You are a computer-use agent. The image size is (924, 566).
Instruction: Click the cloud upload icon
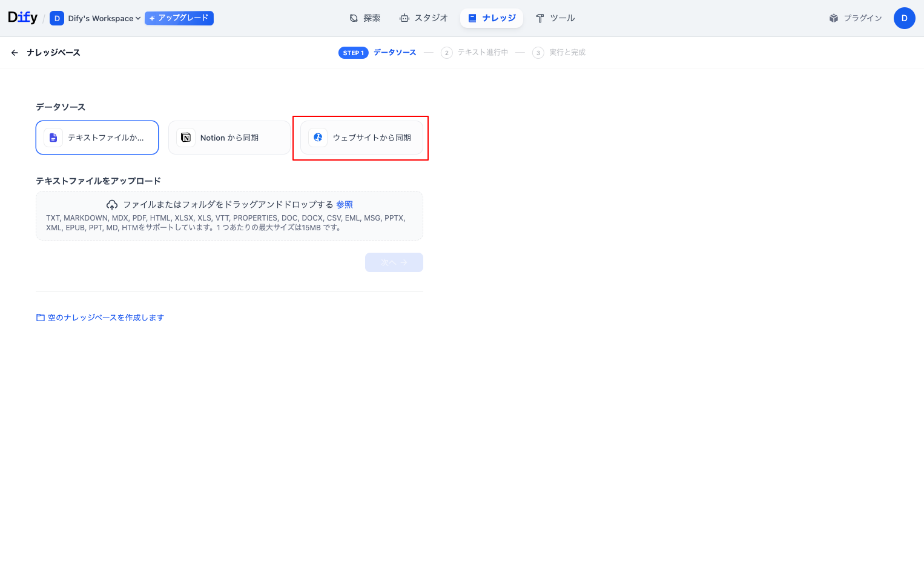coord(112,205)
